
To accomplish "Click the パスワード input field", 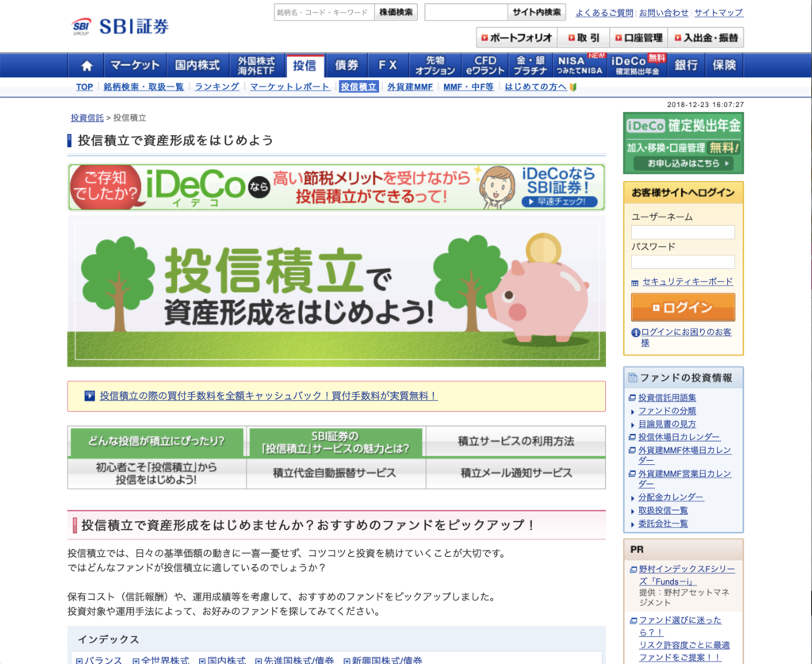I will 683,262.
